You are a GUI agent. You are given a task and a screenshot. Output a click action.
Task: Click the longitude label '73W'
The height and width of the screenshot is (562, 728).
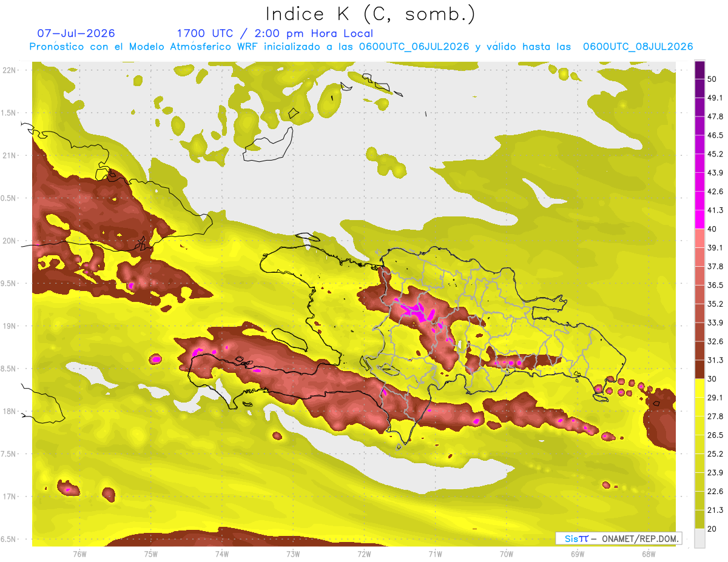[x=293, y=554]
